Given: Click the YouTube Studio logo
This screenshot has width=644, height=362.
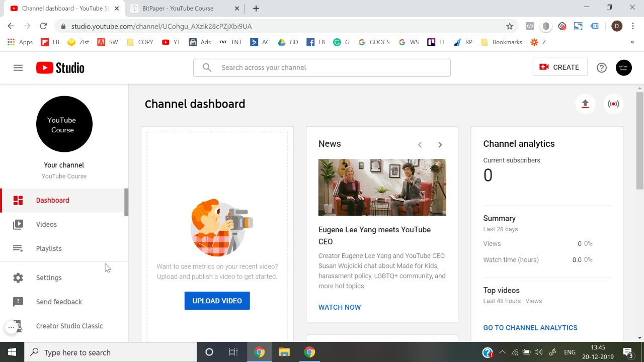Looking at the screenshot, I should click(x=60, y=67).
